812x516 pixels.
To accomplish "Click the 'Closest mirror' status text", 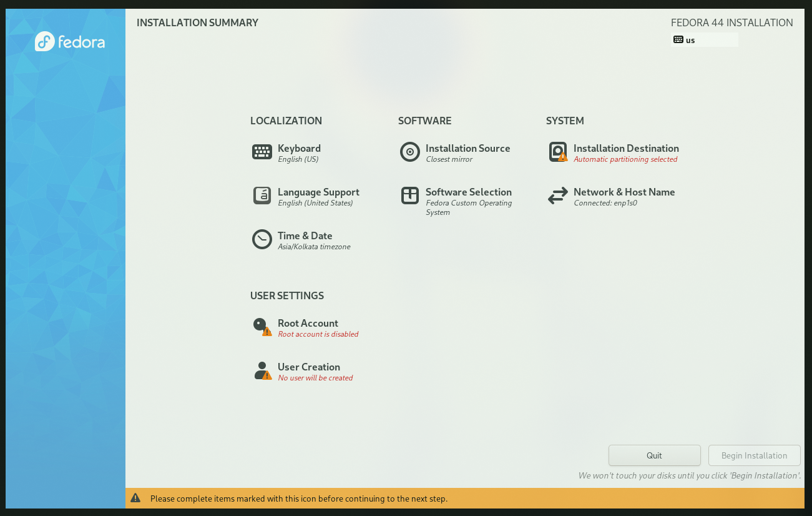I will pyautogui.click(x=449, y=159).
